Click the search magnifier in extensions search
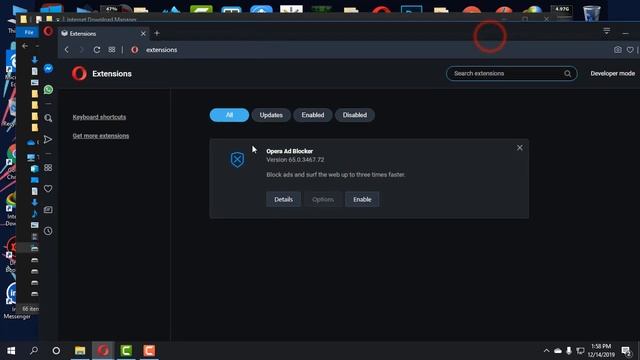 [567, 73]
